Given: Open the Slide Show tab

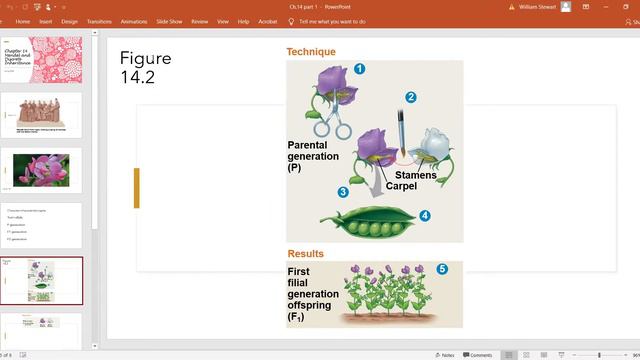Looking at the screenshot, I should click(169, 22).
